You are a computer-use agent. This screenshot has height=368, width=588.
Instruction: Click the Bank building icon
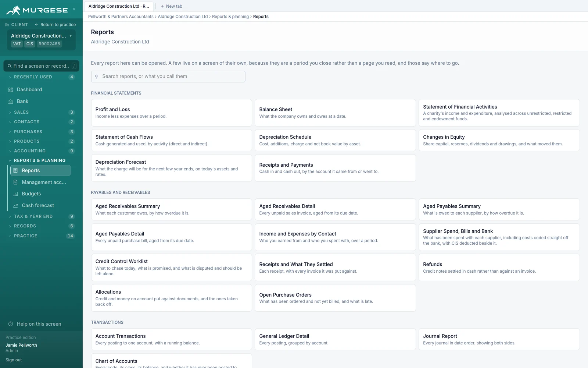point(11,102)
